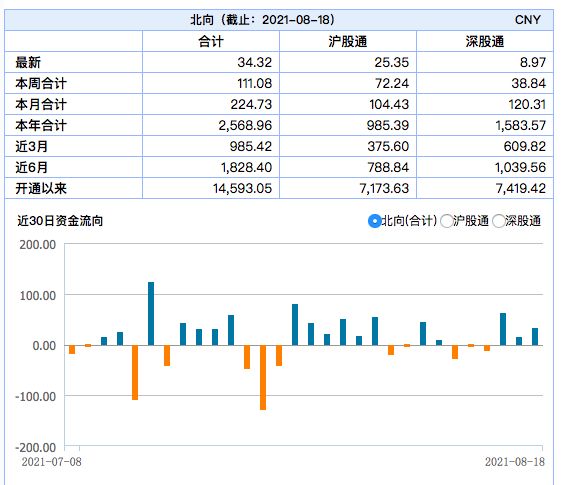Click the value 788.84
The height and width of the screenshot is (485, 561).
[388, 167]
